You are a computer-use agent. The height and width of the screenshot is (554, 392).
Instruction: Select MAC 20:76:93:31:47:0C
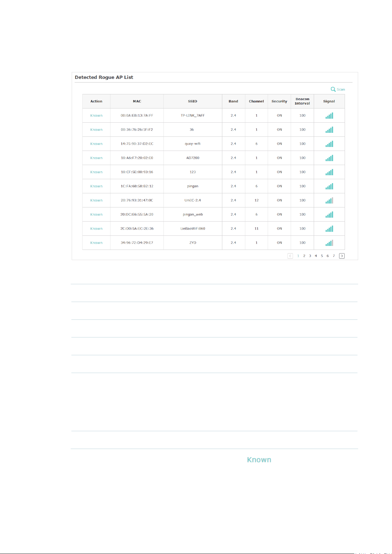[137, 200]
